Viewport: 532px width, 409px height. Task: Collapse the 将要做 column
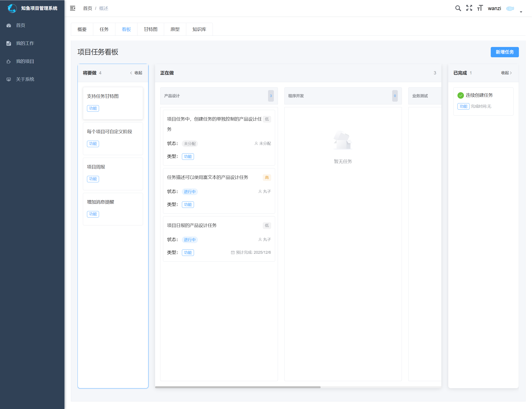click(136, 73)
